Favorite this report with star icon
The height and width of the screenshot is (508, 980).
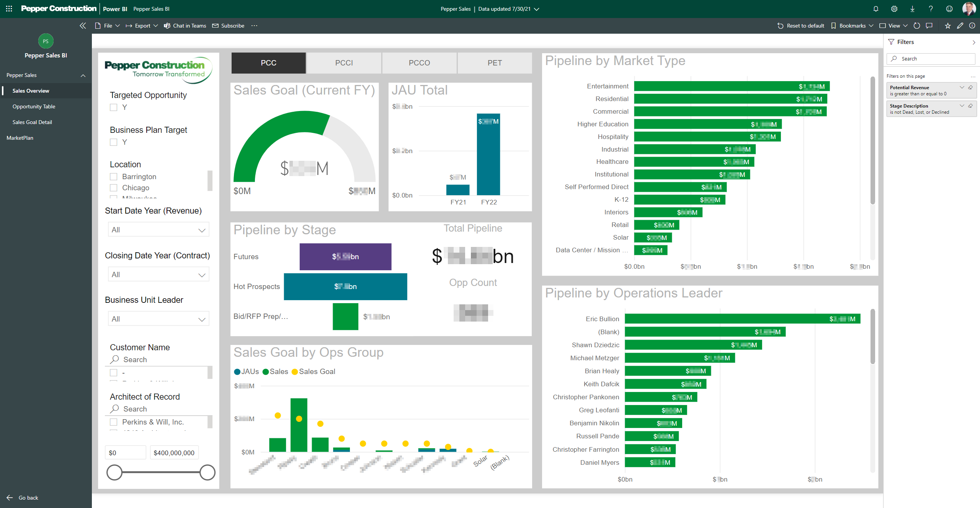point(948,26)
